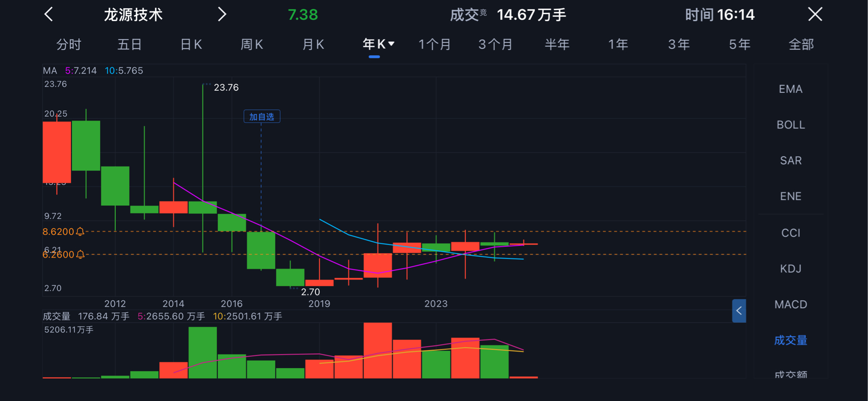Click the 6.2600 price alert line label
868x401 pixels.
point(58,254)
